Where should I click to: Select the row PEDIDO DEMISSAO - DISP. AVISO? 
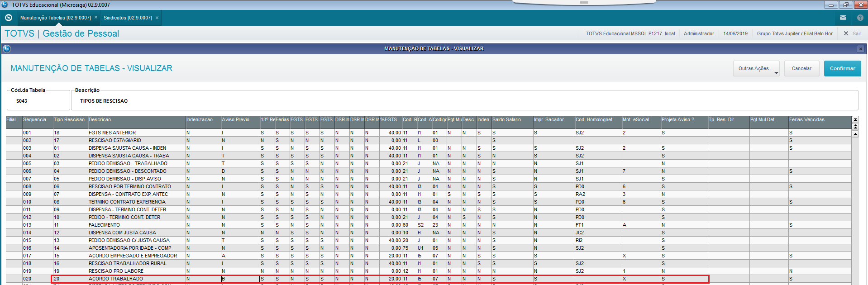[429, 179]
